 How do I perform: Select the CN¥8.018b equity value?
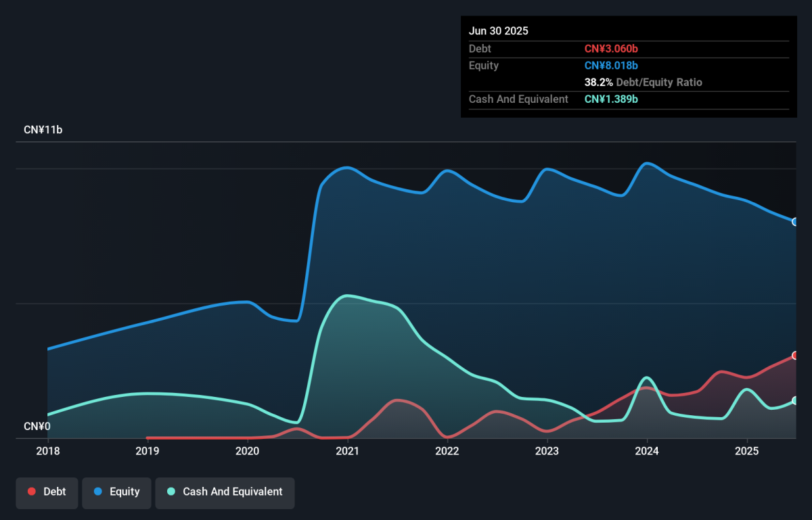[611, 66]
